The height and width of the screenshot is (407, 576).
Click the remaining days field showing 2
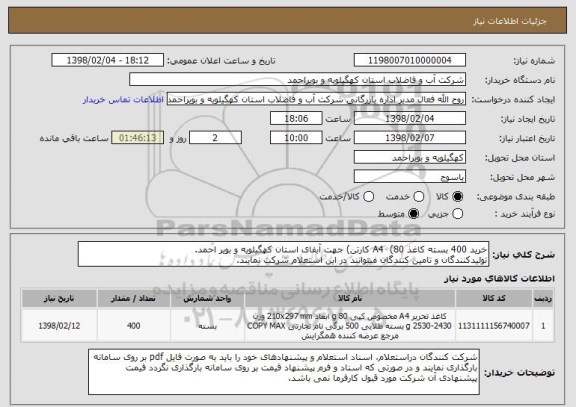[x=215, y=138]
